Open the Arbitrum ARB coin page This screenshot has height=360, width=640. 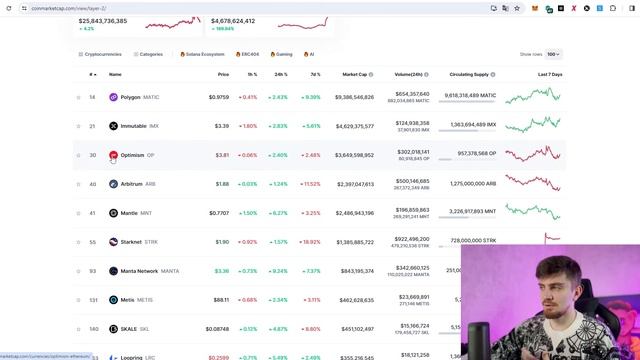coord(138,184)
